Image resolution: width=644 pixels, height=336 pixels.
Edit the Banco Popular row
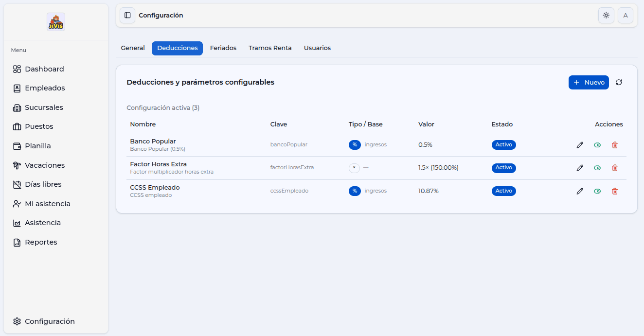(x=580, y=145)
